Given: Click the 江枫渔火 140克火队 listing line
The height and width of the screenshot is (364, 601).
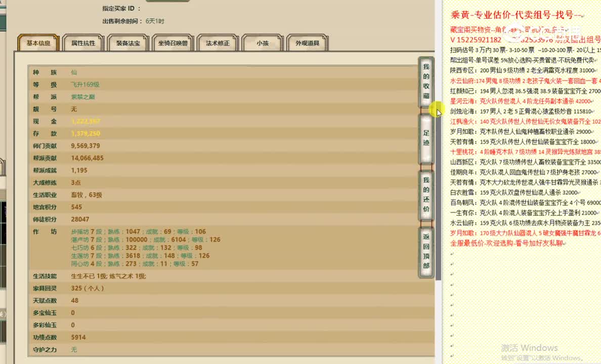Looking at the screenshot, I should tap(526, 121).
